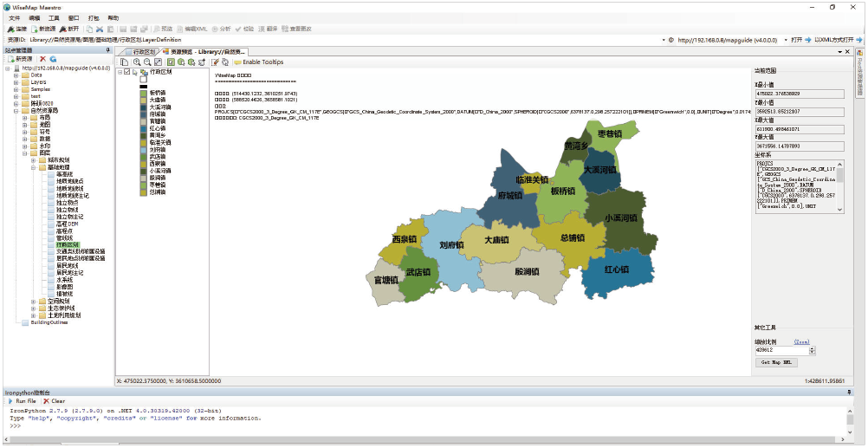Open the 工具 menu
This screenshot has height=448, width=868.
click(x=54, y=17)
